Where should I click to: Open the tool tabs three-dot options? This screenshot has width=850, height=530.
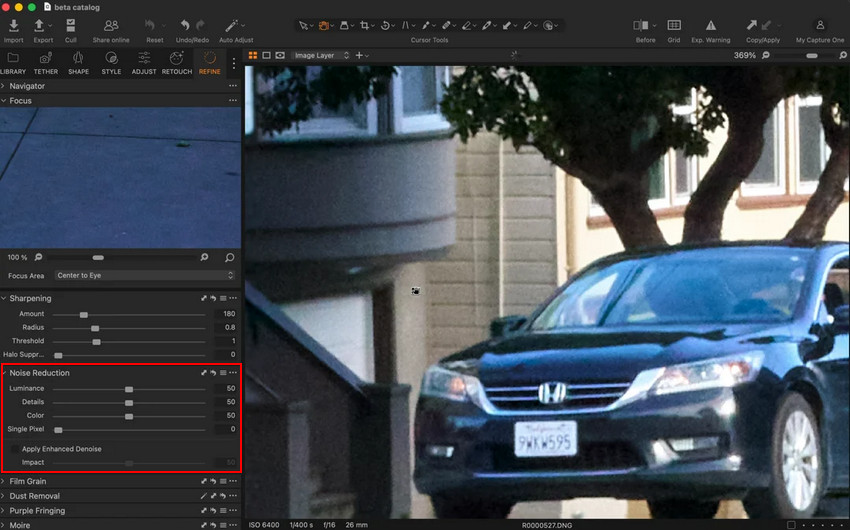[x=234, y=63]
